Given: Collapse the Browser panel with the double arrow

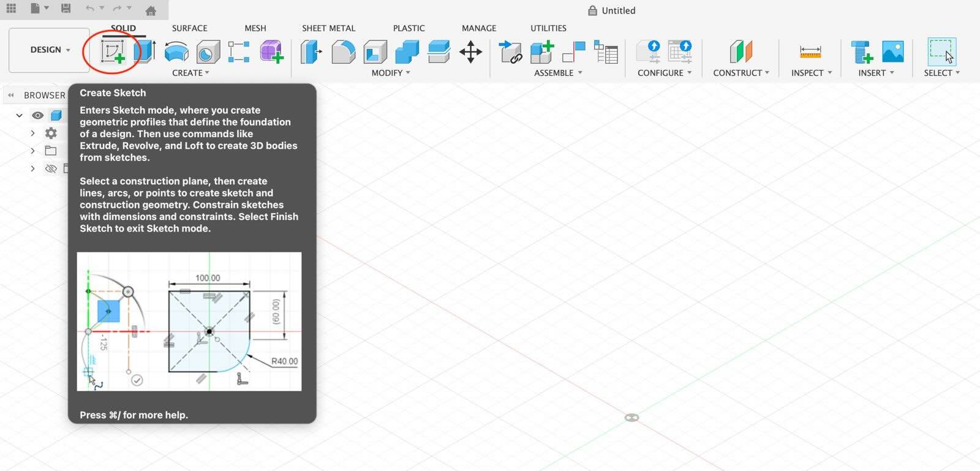Looking at the screenshot, I should pyautogui.click(x=10, y=95).
